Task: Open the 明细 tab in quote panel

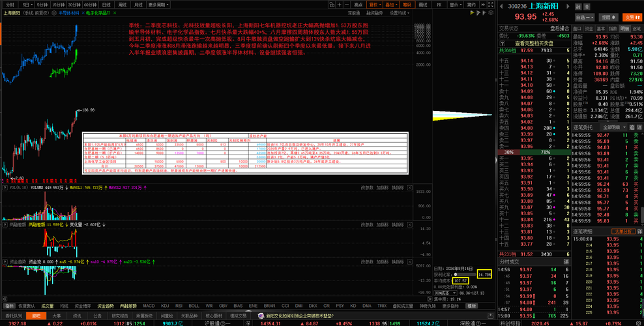Action: pos(625,29)
